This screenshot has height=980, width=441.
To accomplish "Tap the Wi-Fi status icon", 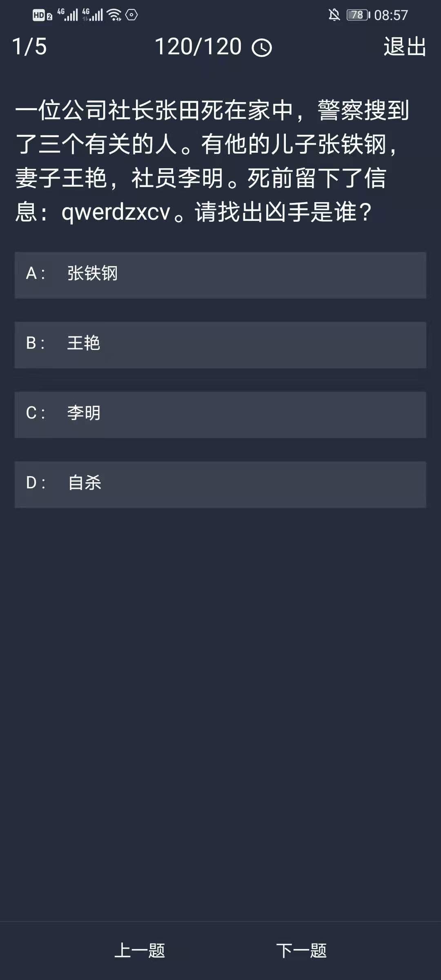I will pyautogui.click(x=114, y=15).
